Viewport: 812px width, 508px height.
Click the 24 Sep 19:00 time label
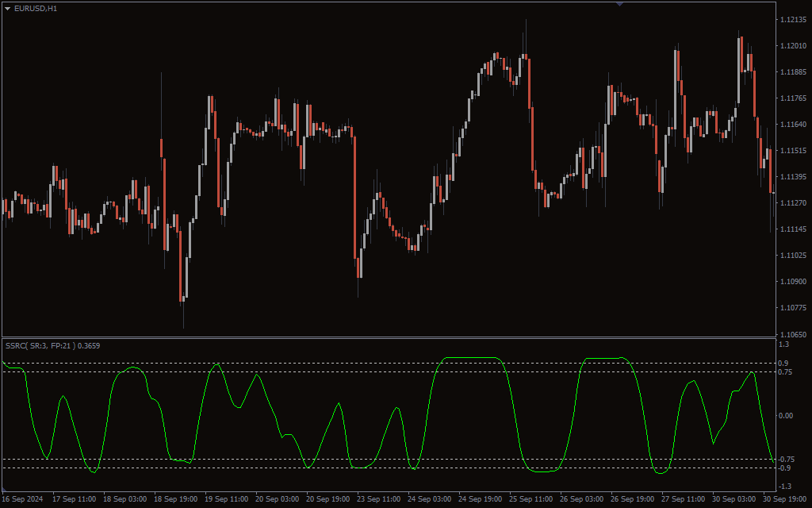(481, 499)
